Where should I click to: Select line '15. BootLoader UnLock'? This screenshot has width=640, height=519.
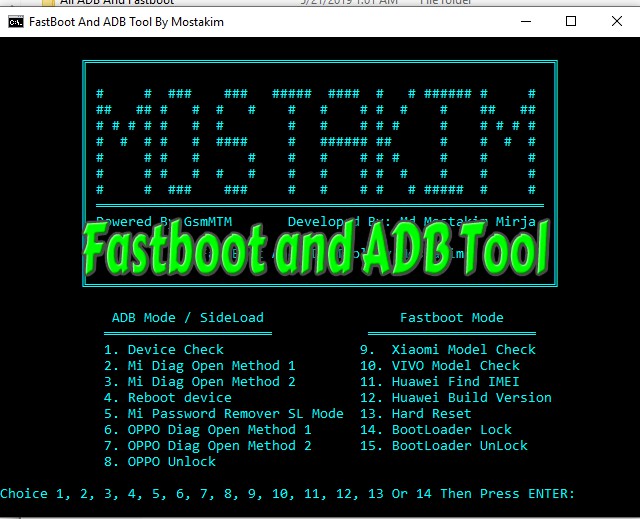click(444, 446)
